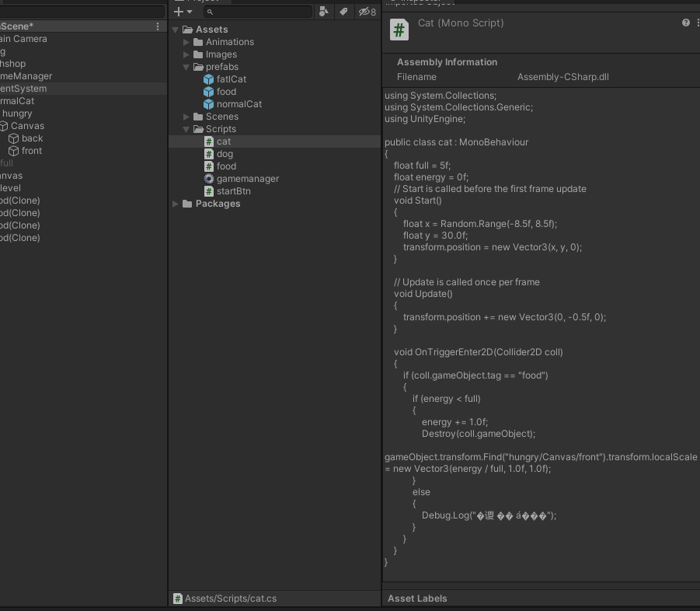Click the Asset Labels header

coord(417,599)
